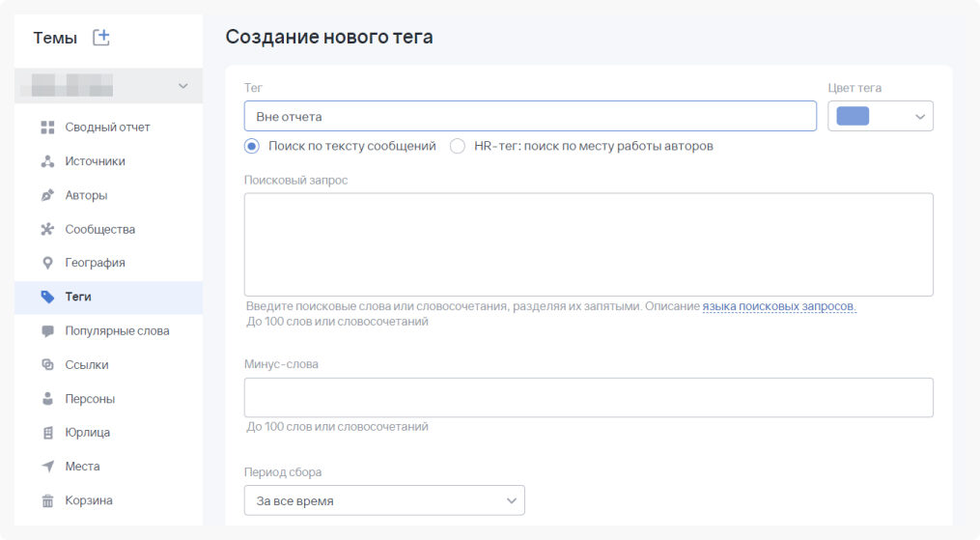Open the Ссылки menu item

click(87, 365)
